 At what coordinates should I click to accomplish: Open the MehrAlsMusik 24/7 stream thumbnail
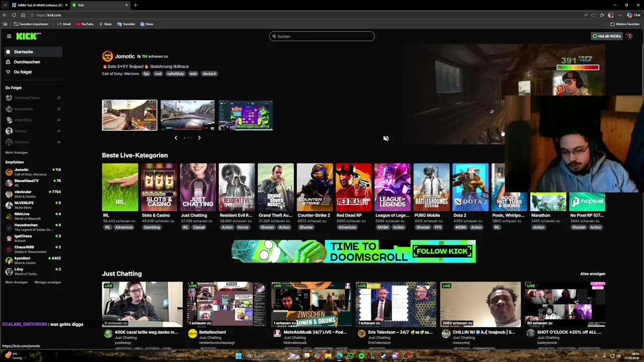pyautogui.click(x=311, y=304)
